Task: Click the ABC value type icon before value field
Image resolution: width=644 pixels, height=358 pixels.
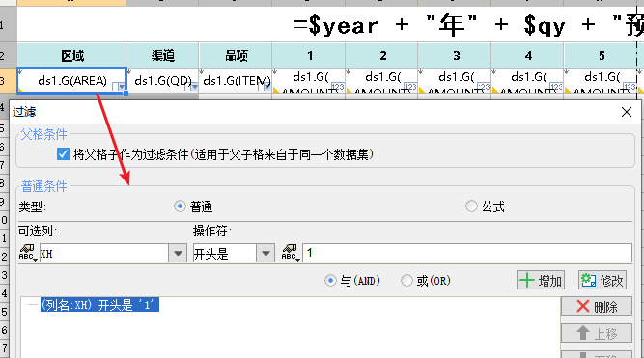Action: (290, 253)
